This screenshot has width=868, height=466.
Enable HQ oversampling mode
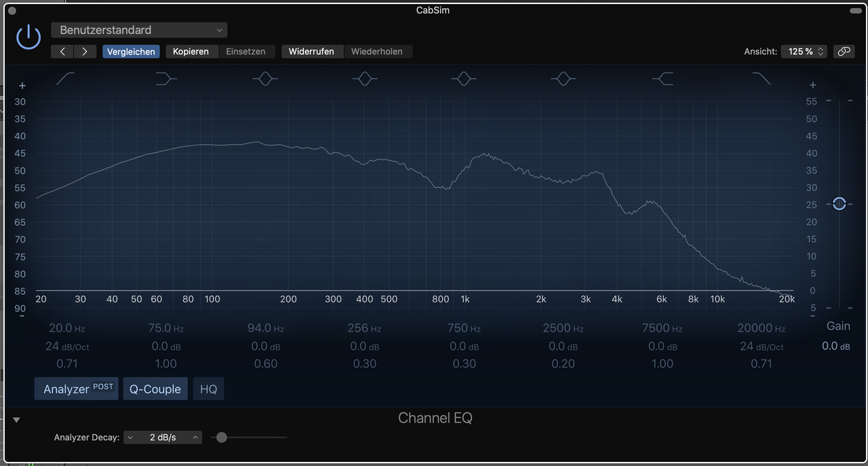pos(208,389)
